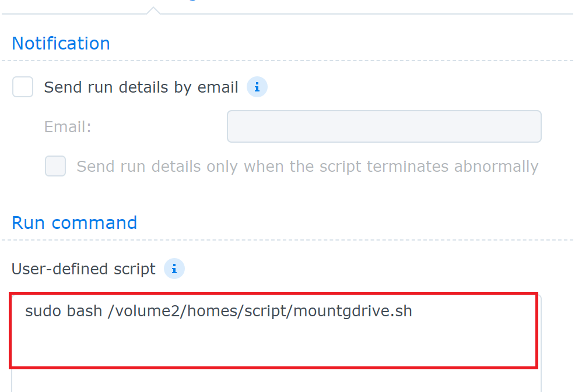Tick the abnormal termination only checkbox

click(55, 166)
